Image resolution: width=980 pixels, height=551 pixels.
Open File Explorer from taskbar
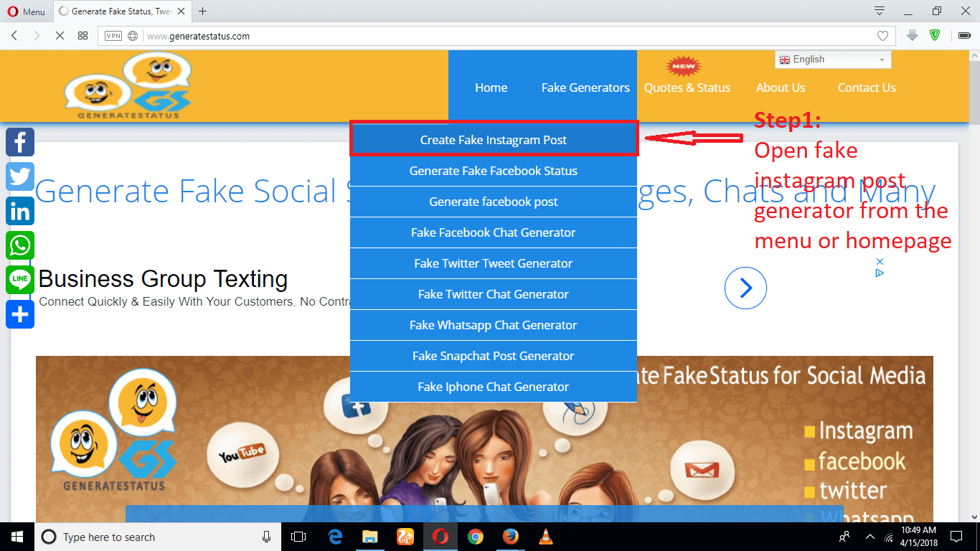coord(369,537)
